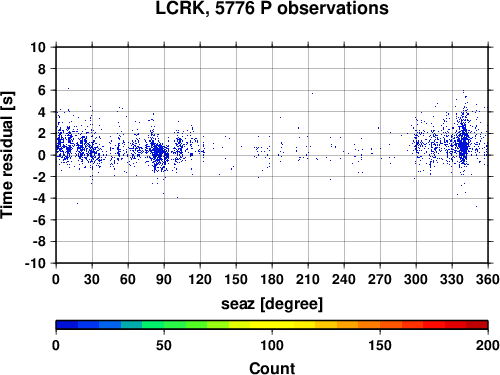
Task: Click the Time residual y-axis label
Action: [7, 155]
